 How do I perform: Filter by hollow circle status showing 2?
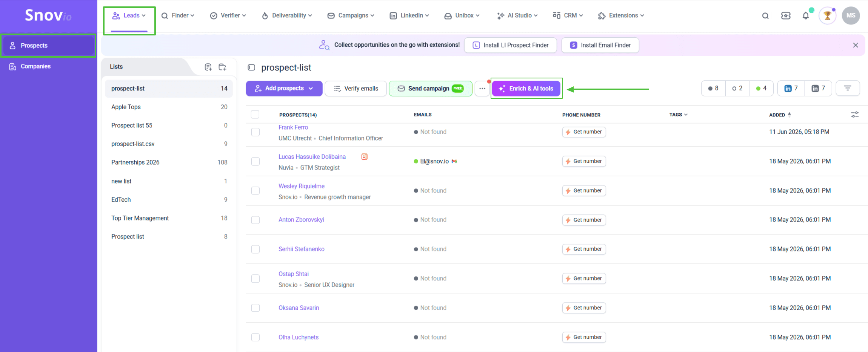[737, 88]
